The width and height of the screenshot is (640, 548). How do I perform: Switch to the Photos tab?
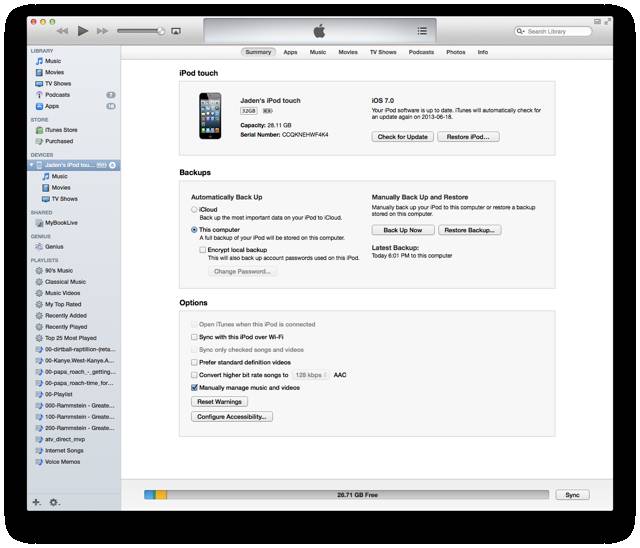(x=455, y=51)
